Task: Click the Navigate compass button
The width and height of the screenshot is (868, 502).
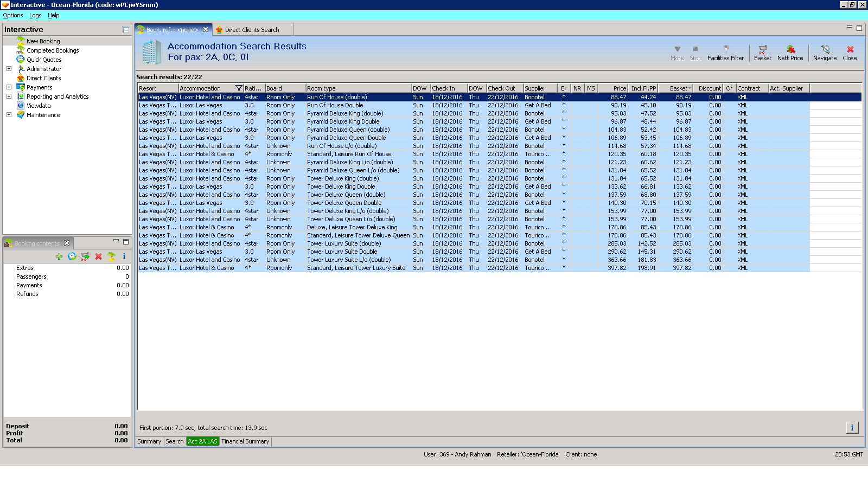Action: pos(825,53)
